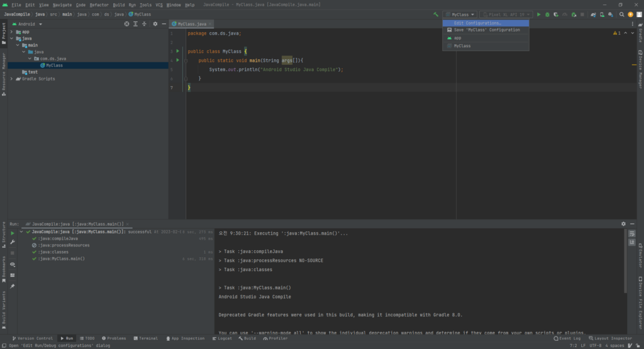Start debugging with the bug icon

click(x=548, y=14)
